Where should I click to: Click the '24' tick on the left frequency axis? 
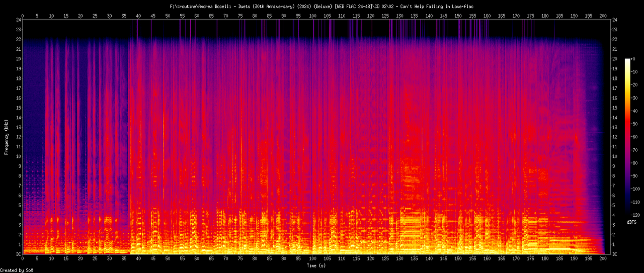point(18,20)
